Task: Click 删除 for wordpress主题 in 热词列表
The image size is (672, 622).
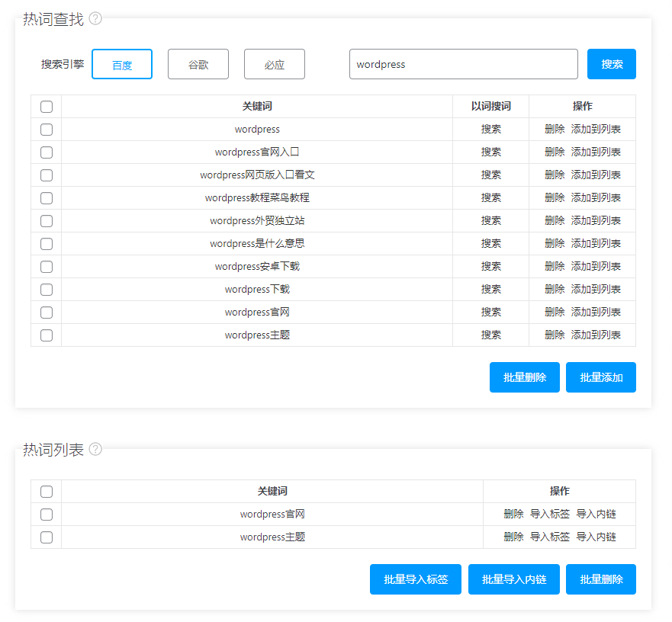Action: point(513,537)
